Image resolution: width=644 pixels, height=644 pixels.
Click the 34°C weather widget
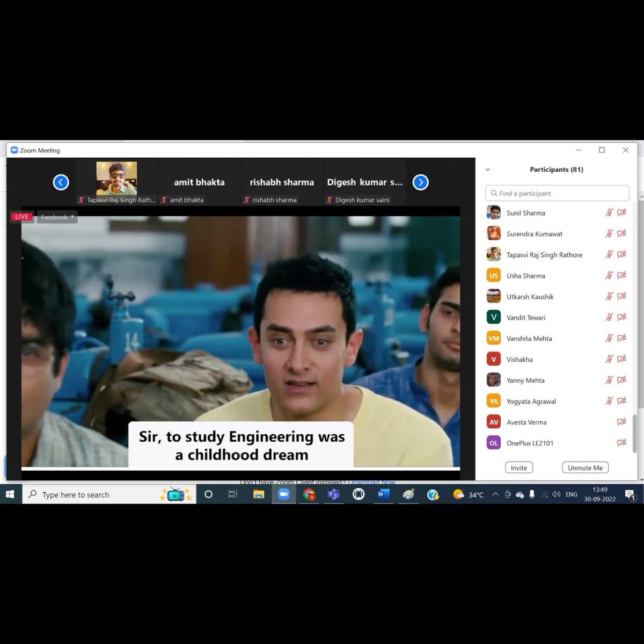[x=469, y=494]
